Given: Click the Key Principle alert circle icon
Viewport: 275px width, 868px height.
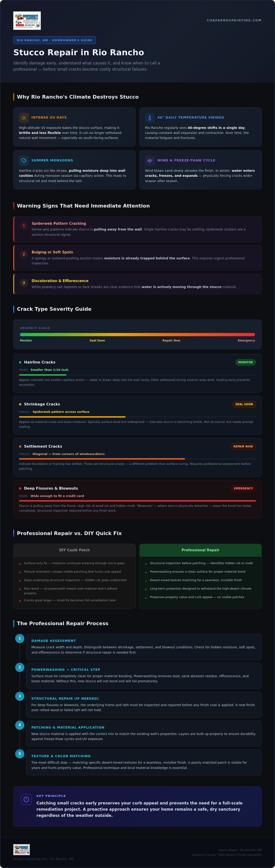Looking at the screenshot, I should coord(26,800).
